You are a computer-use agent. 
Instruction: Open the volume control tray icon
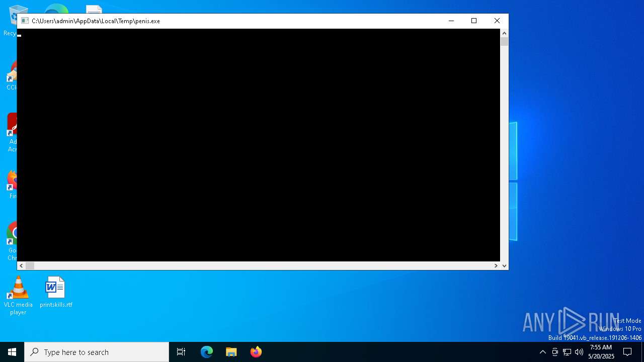579,352
